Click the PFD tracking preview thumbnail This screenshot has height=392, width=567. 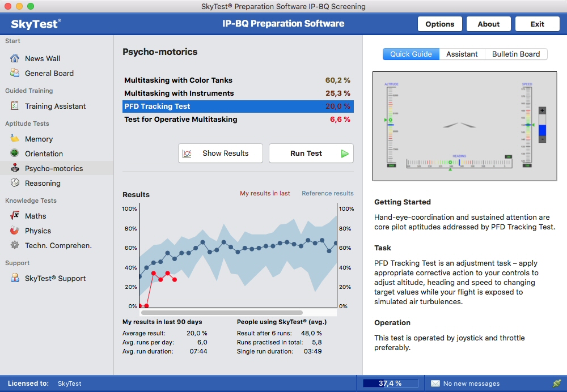460,126
